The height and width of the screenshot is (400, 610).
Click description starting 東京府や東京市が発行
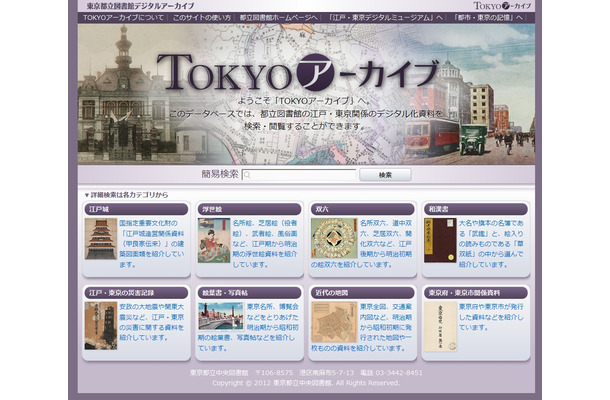[x=491, y=317]
